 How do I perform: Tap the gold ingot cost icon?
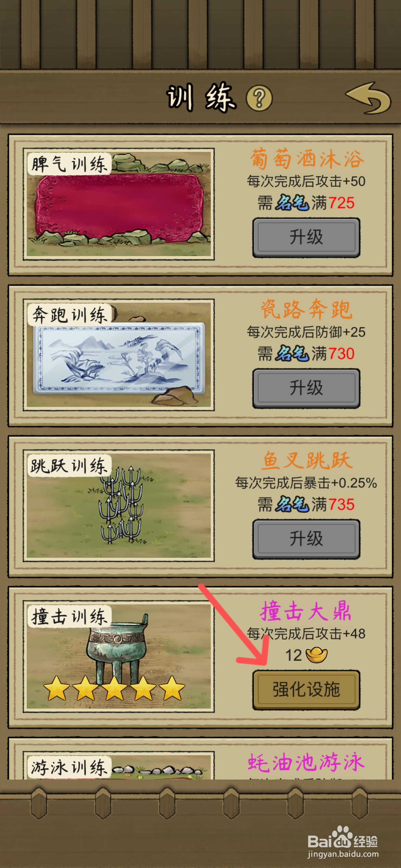pos(316,655)
